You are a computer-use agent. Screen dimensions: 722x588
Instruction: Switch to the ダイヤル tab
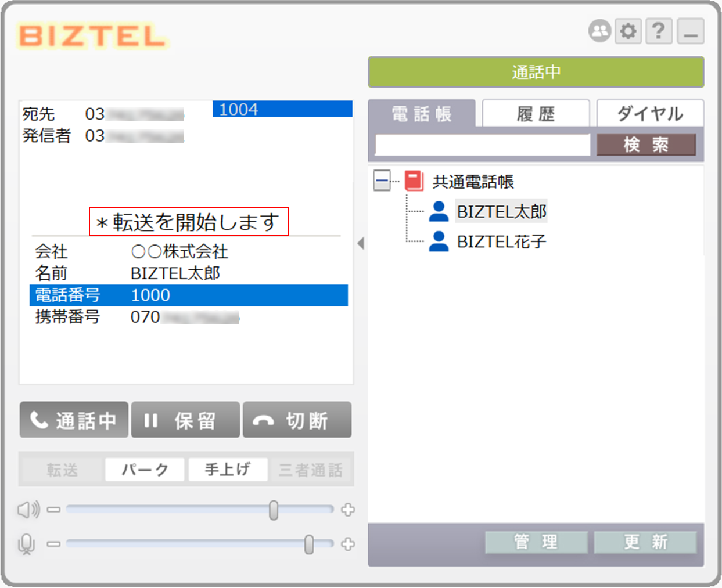(x=649, y=113)
